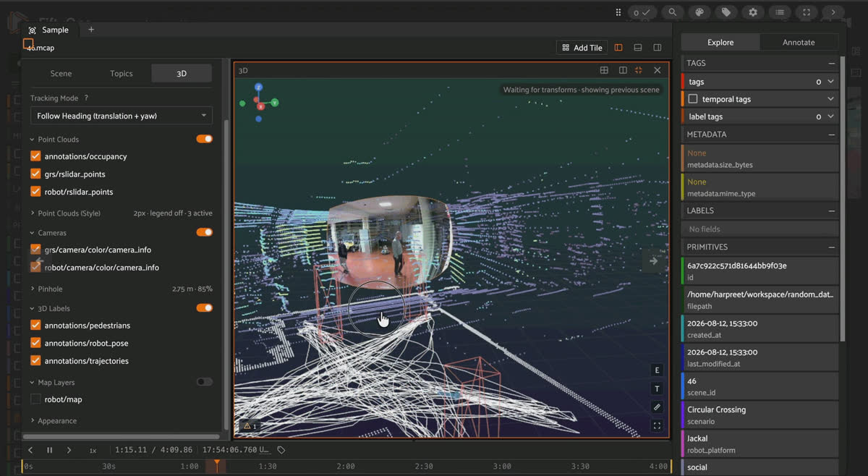868x476 pixels.
Task: Collapse the TAGS section
Action: [831, 63]
